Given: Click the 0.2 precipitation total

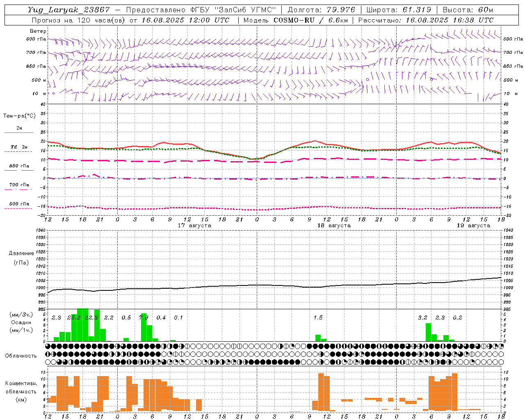Looking at the screenshot, I should tap(457, 318).
